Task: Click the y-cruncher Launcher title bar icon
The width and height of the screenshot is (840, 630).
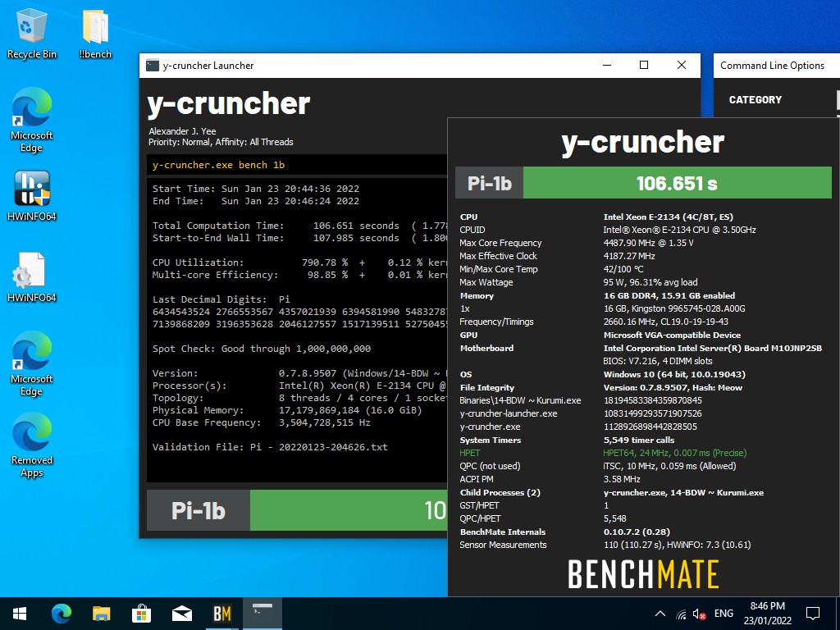Action: pyautogui.click(x=153, y=66)
